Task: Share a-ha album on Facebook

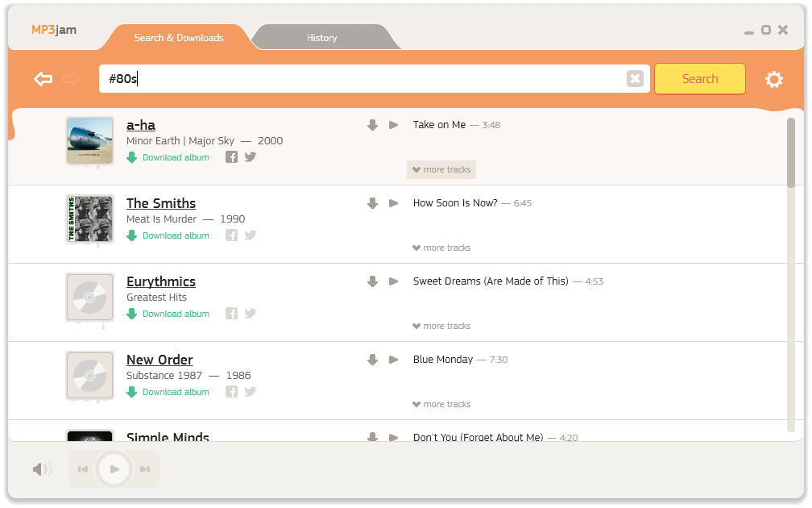Action: coord(231,157)
